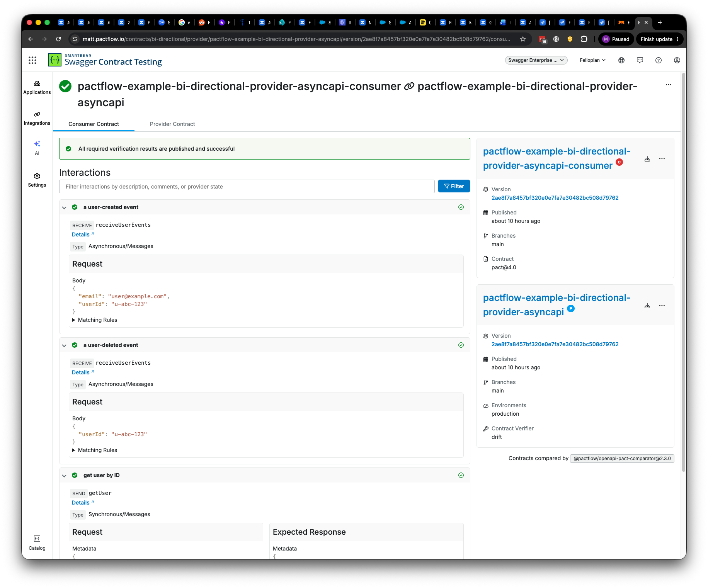708x588 pixels.
Task: Click the Finish update browser button
Action: (660, 39)
